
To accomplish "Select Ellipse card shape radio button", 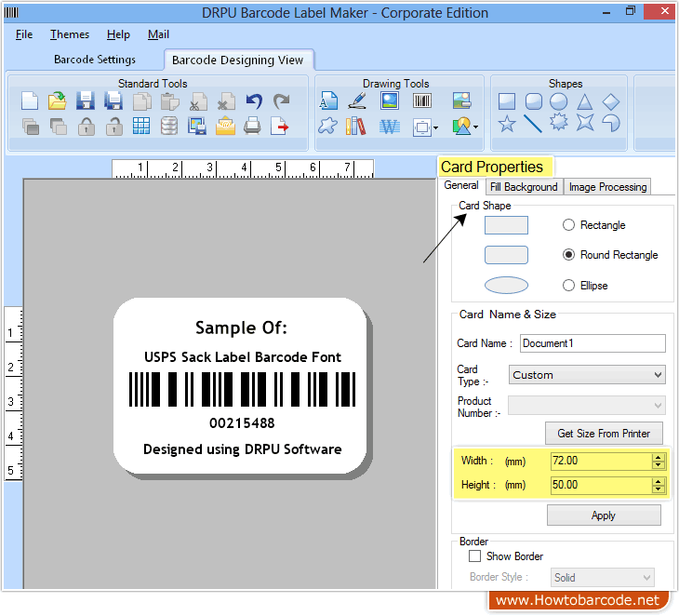I will [568, 285].
